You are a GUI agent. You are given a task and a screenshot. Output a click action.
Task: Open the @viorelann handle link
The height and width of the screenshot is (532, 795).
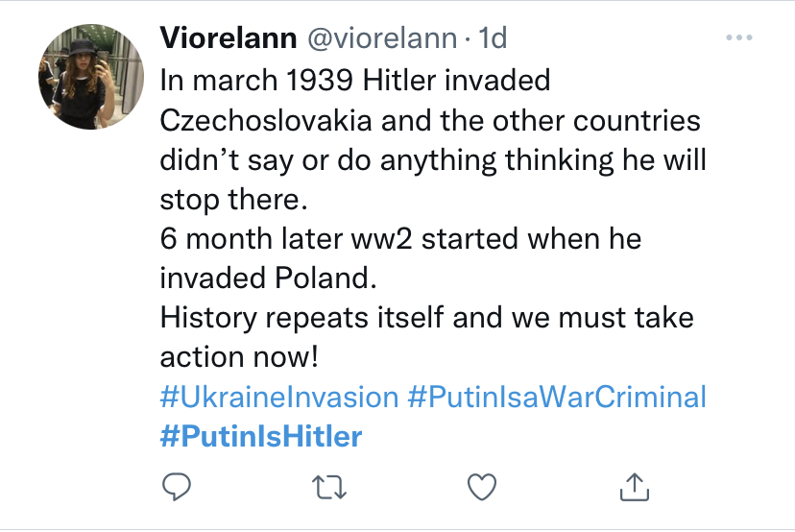click(380, 38)
